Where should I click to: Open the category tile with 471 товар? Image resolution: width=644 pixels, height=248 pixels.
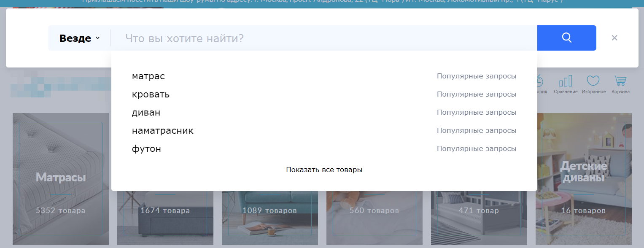click(479, 219)
